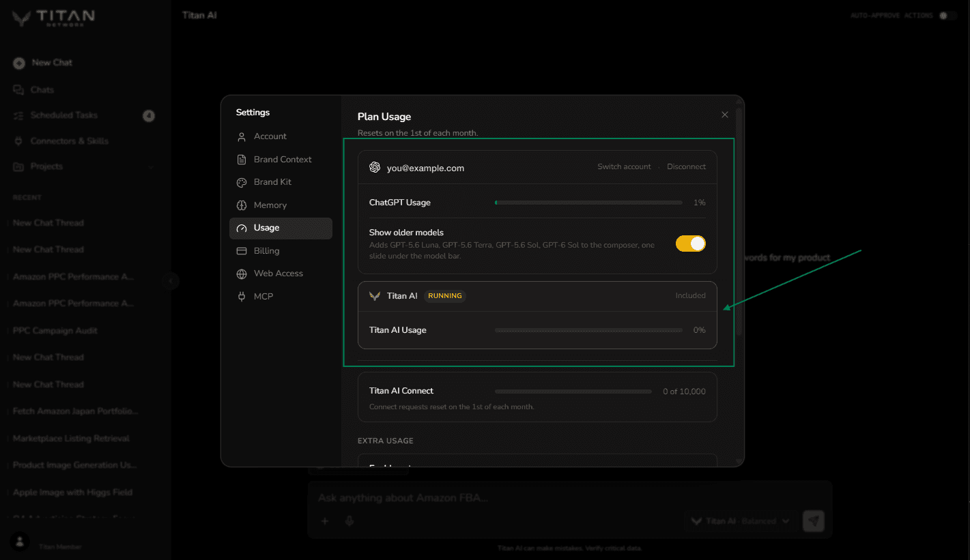Click the Memory brain icon
The height and width of the screenshot is (560, 970).
point(242,205)
